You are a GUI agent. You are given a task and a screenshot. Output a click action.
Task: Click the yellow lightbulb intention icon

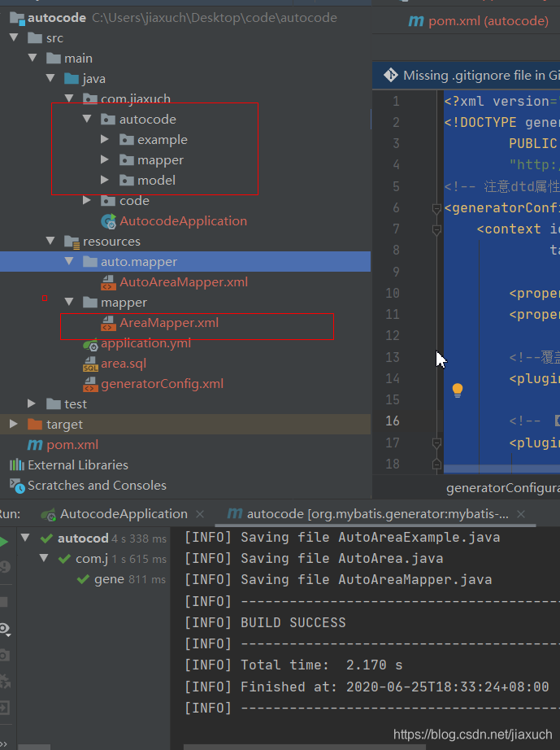pos(458,390)
